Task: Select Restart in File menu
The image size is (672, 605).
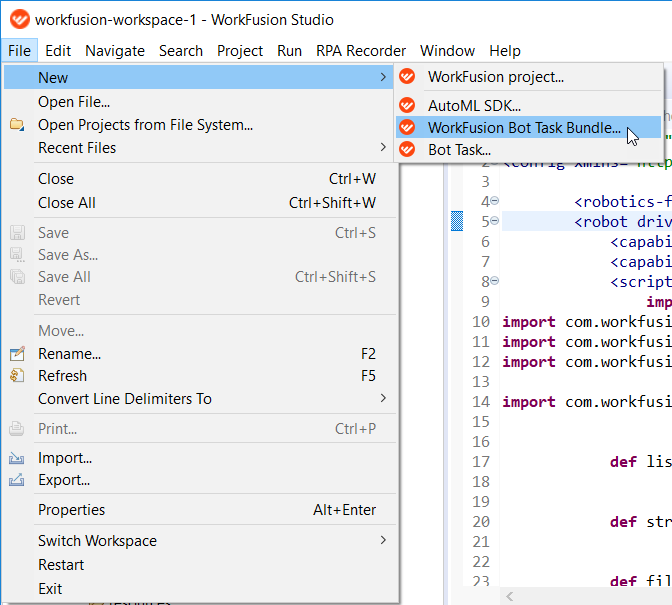Action: [x=199, y=565]
